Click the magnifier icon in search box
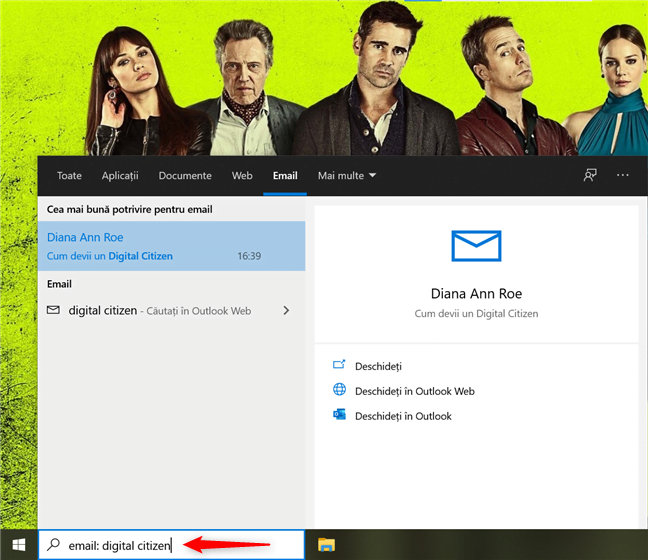 [53, 545]
